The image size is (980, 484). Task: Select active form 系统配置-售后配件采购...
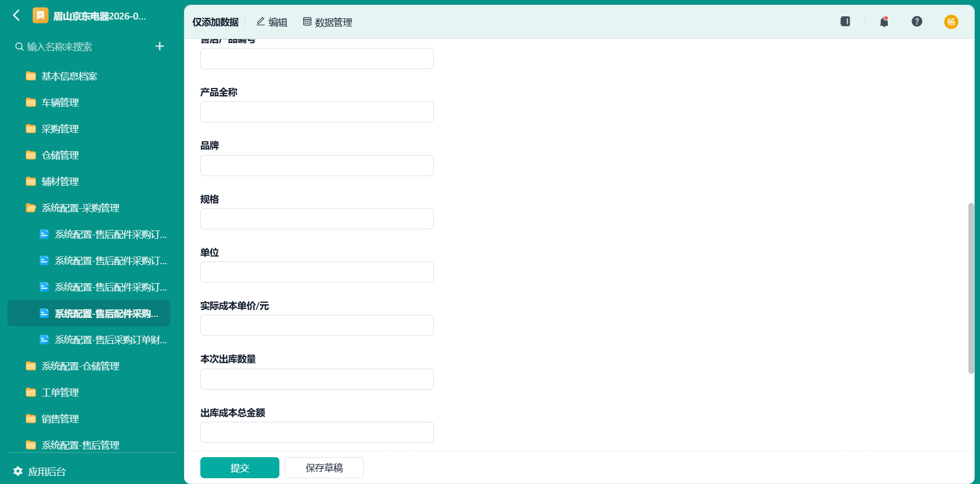tap(89, 313)
